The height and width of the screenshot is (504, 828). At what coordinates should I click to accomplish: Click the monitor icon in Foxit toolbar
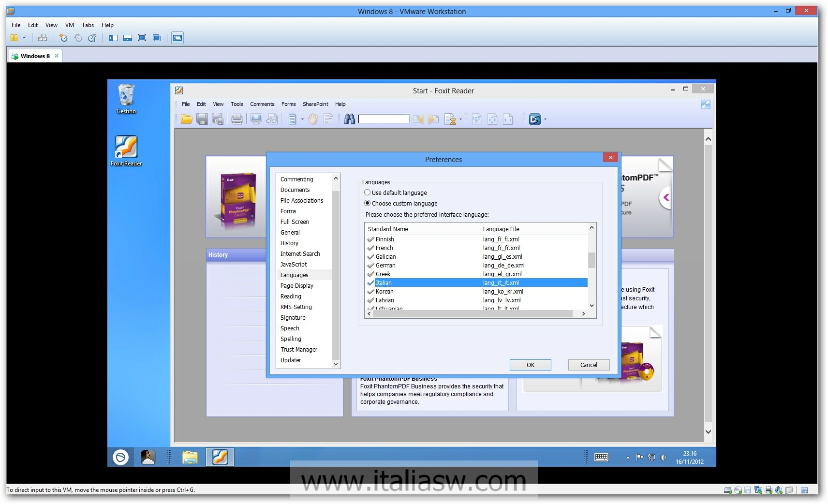256,119
